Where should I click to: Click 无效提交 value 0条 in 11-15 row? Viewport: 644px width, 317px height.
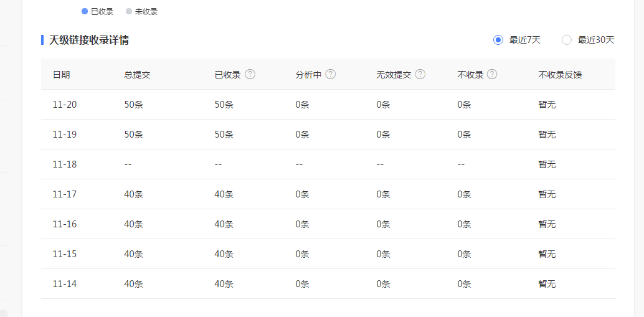pos(383,254)
